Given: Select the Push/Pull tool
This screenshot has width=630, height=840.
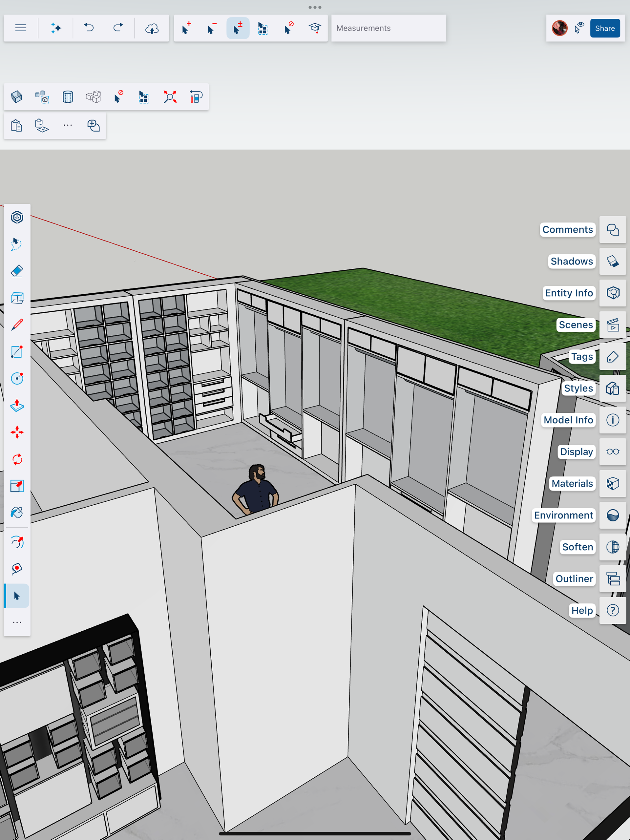Looking at the screenshot, I should click(x=17, y=406).
